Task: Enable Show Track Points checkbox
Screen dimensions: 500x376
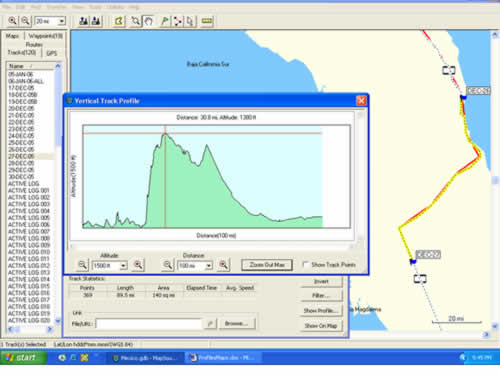Action: coord(305,265)
